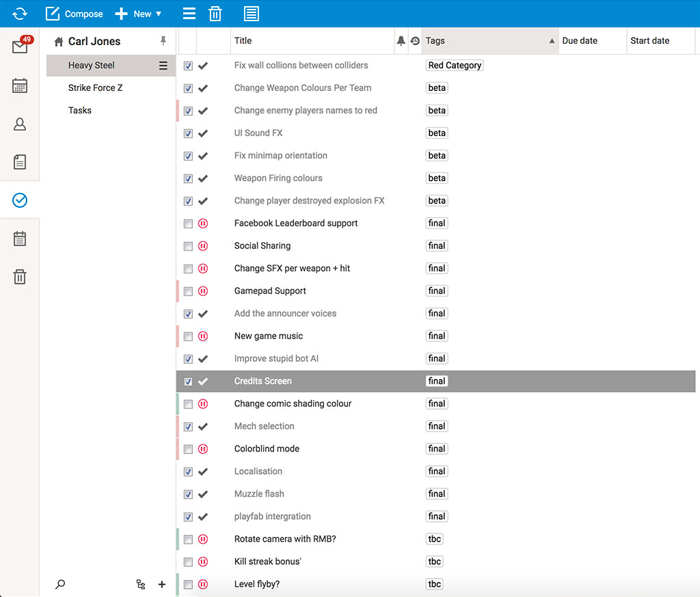Click the Red Category tag
The height and width of the screenshot is (597, 700).
click(455, 65)
